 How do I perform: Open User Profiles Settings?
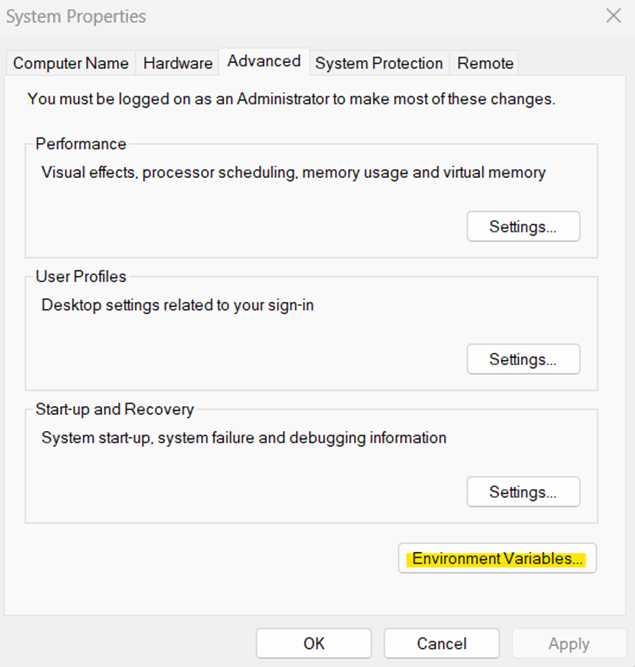pyautogui.click(x=523, y=359)
